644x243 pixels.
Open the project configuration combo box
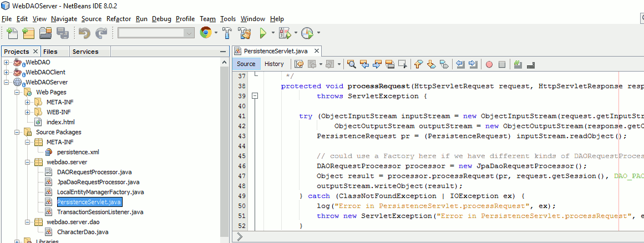point(156,33)
